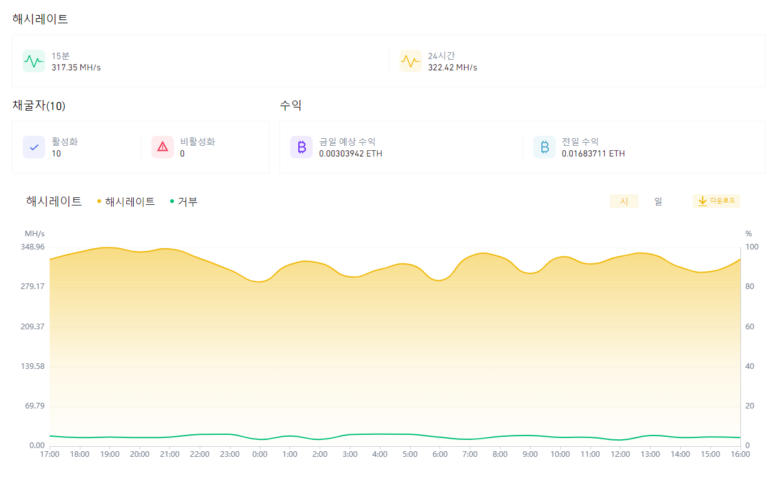Click the 0.00303942 ETH estimated earnings value
768x482 pixels.
[350, 154]
